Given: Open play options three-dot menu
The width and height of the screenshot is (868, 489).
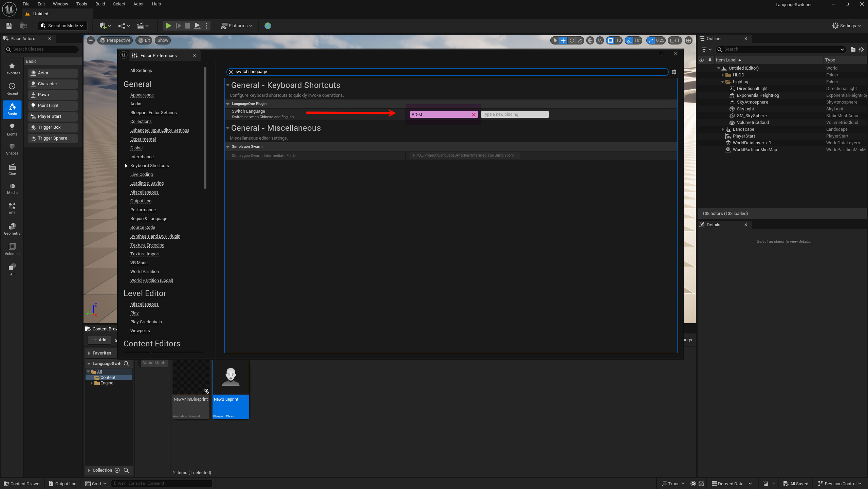Looking at the screenshot, I should (206, 25).
